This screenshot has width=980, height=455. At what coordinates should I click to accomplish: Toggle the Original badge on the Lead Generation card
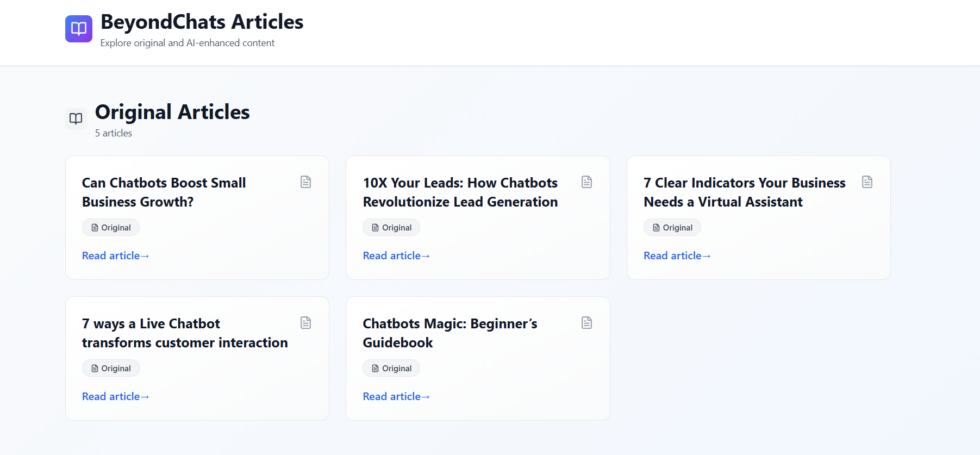[391, 227]
